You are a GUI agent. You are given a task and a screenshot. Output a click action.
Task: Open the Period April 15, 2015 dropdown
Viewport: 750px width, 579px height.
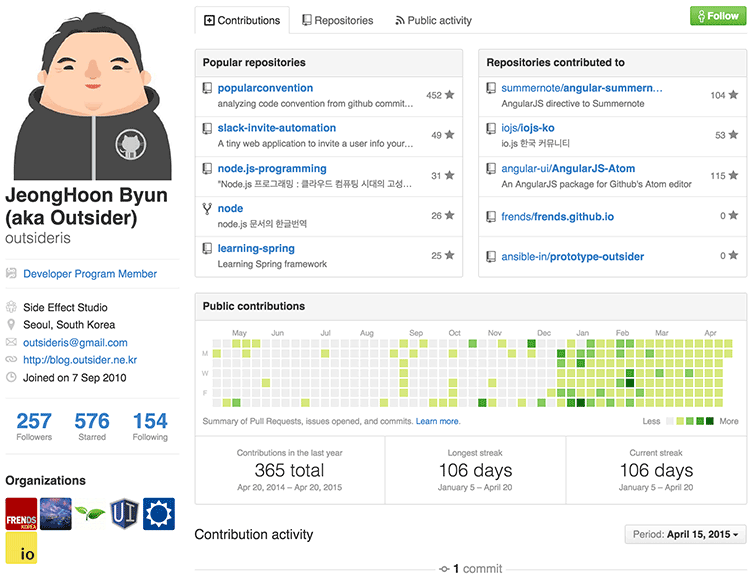[685, 534]
